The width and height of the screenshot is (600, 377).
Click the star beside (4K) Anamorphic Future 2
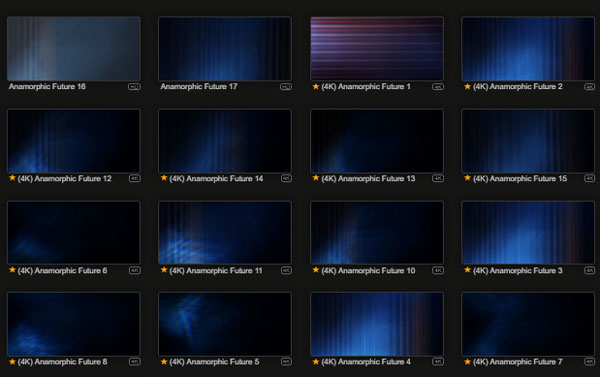point(467,86)
